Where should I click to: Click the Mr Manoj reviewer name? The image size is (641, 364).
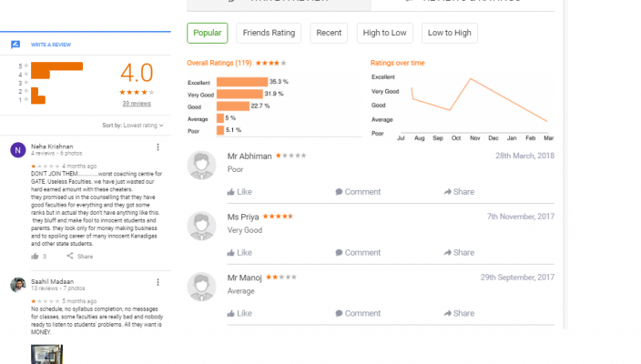[x=244, y=278]
